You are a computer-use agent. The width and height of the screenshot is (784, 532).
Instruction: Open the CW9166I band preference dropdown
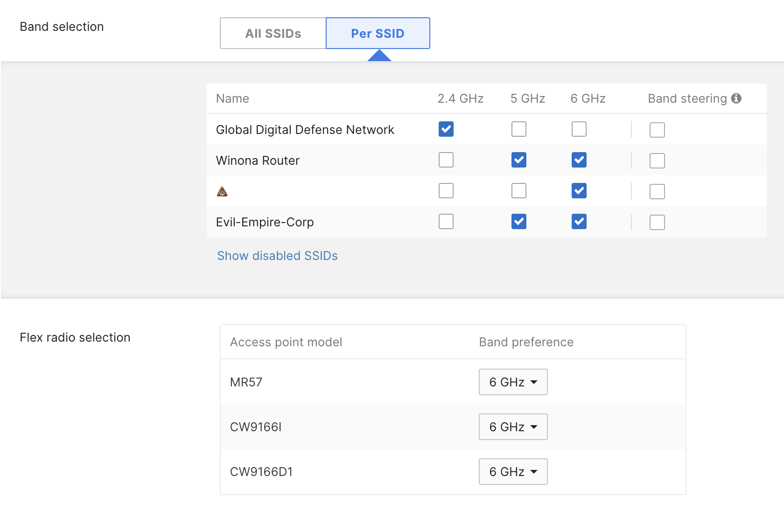click(513, 427)
